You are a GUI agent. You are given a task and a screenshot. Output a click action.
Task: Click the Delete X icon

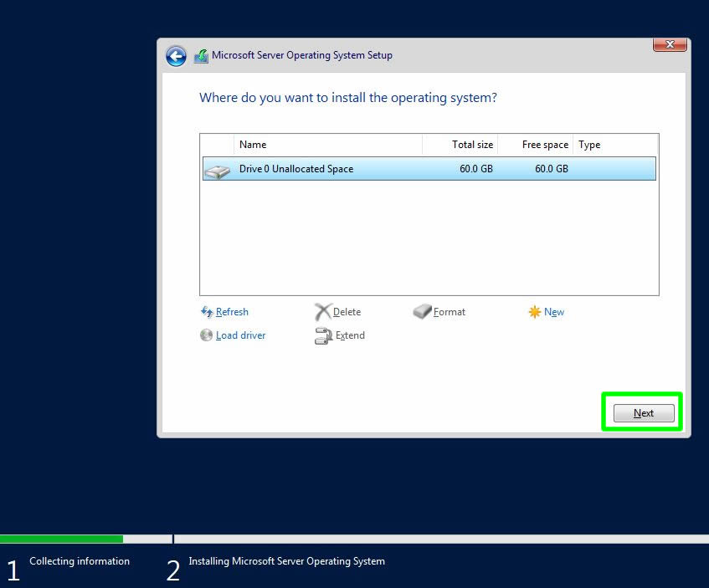[323, 312]
